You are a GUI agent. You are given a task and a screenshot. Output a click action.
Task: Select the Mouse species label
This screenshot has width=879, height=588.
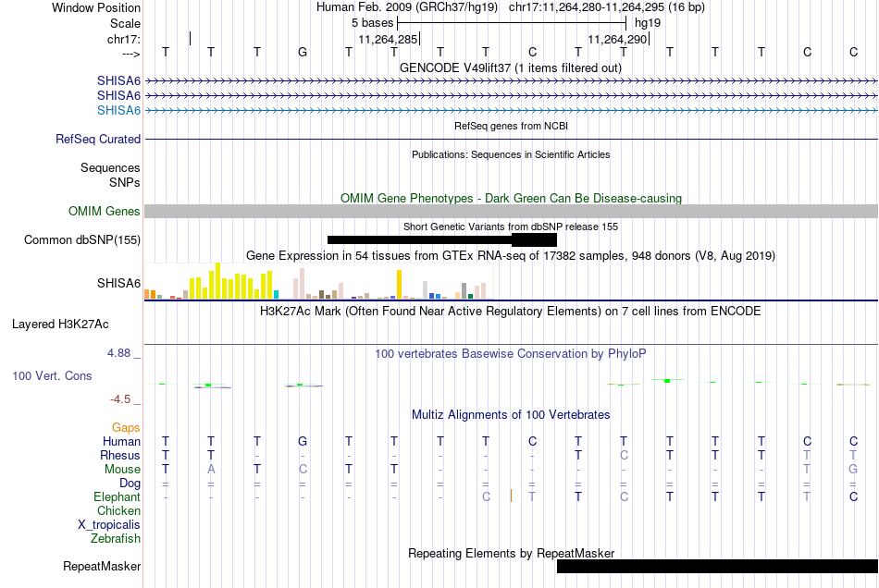click(122, 470)
